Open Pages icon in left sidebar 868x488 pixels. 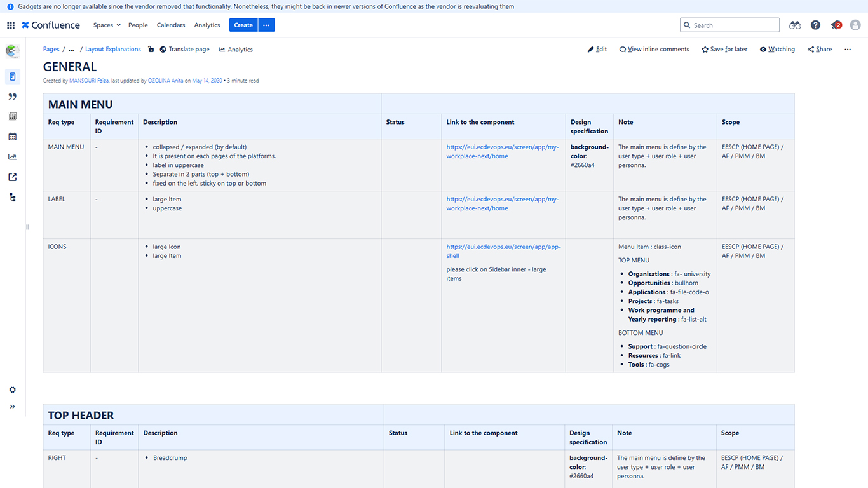tap(12, 77)
